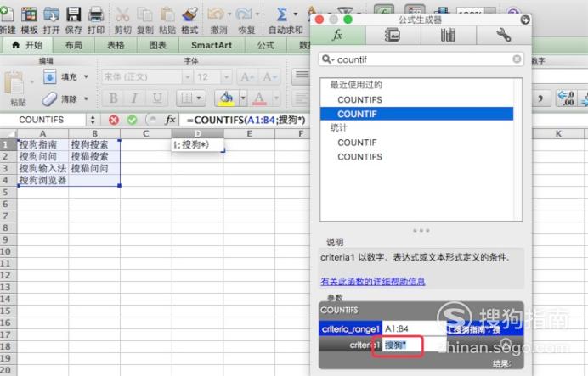Print using the 打印 toolbar icon
This screenshot has height=376, width=588.
pos(96,15)
